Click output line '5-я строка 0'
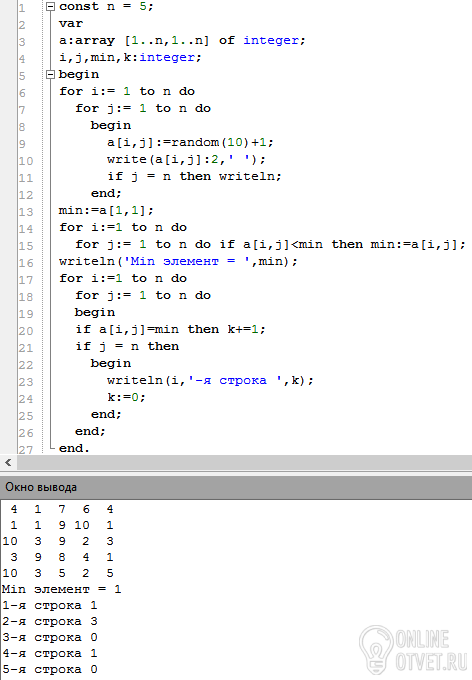The image size is (472, 680). click(x=50, y=670)
